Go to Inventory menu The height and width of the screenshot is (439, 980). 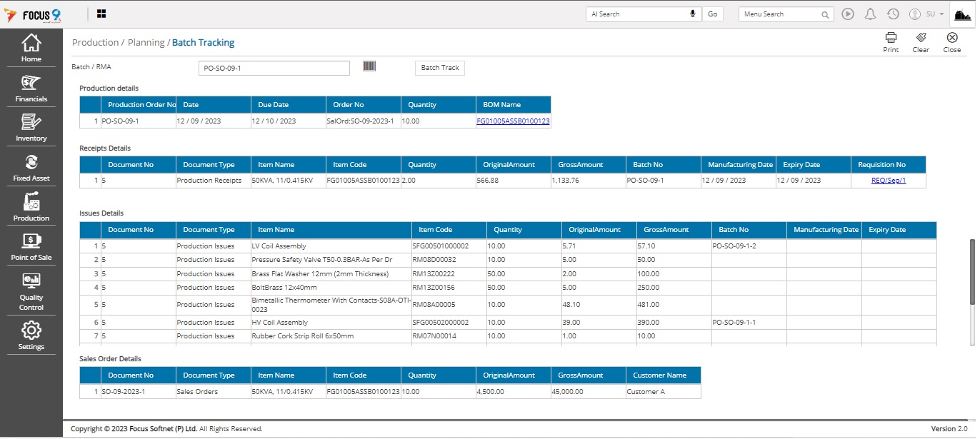(x=31, y=127)
